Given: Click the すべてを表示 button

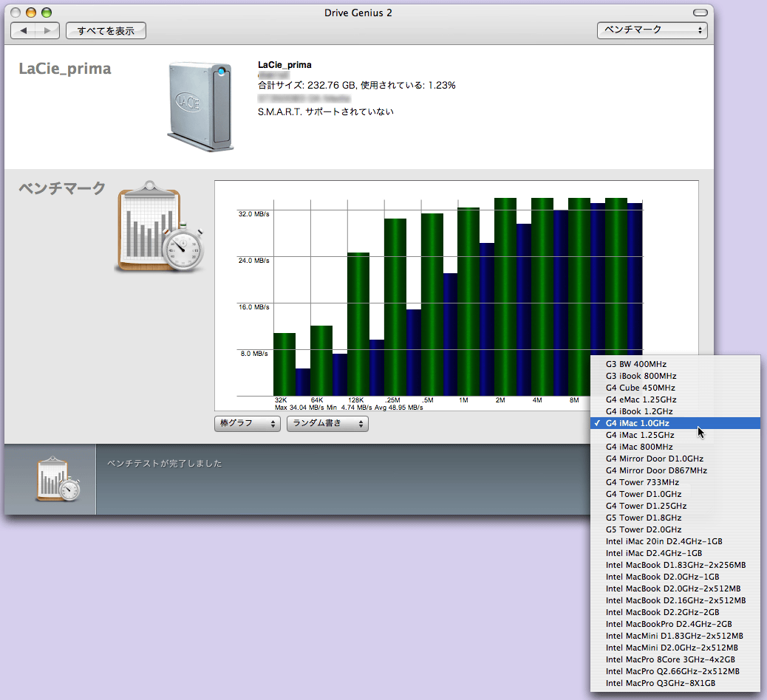Looking at the screenshot, I should (106, 31).
